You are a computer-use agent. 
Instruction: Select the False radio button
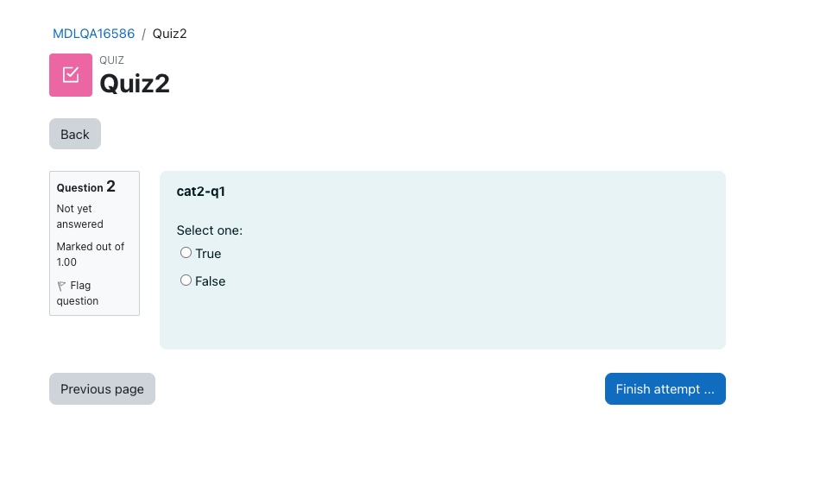point(186,280)
